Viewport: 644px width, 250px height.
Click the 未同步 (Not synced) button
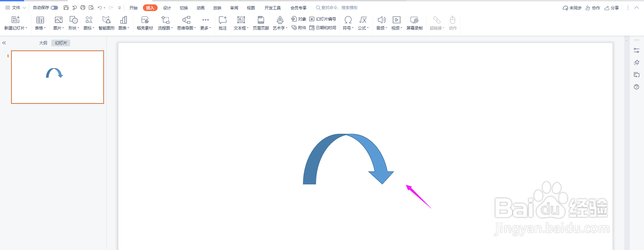[572, 8]
